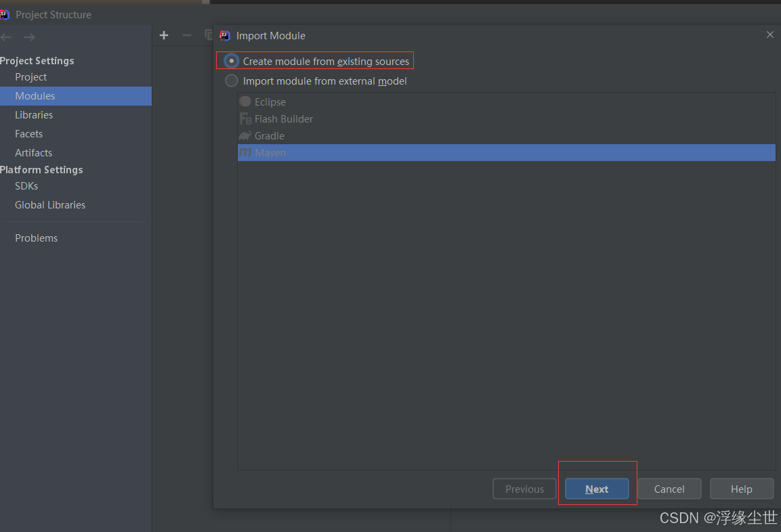
Task: Select Global Libraries in the sidebar
Action: coord(49,204)
